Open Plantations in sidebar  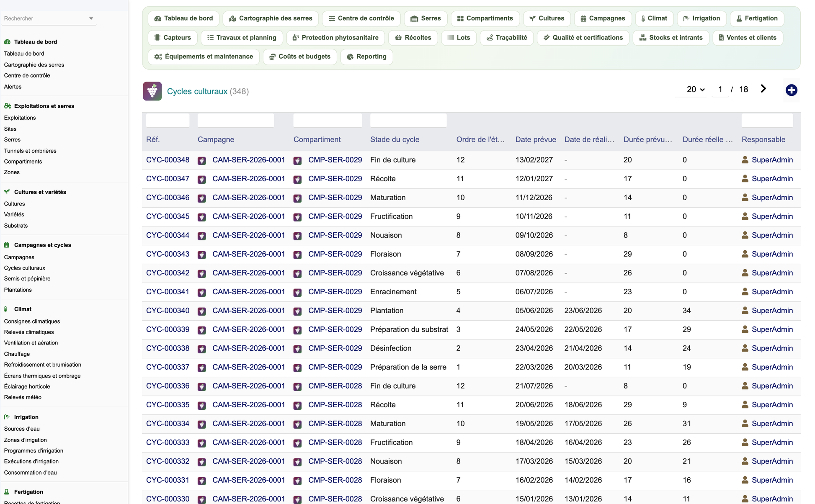pyautogui.click(x=18, y=290)
